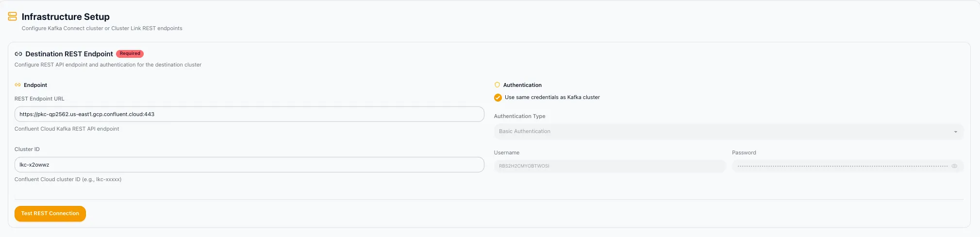The image size is (980, 237).
Task: Click the 'Authentication' section heading
Action: point(522,85)
